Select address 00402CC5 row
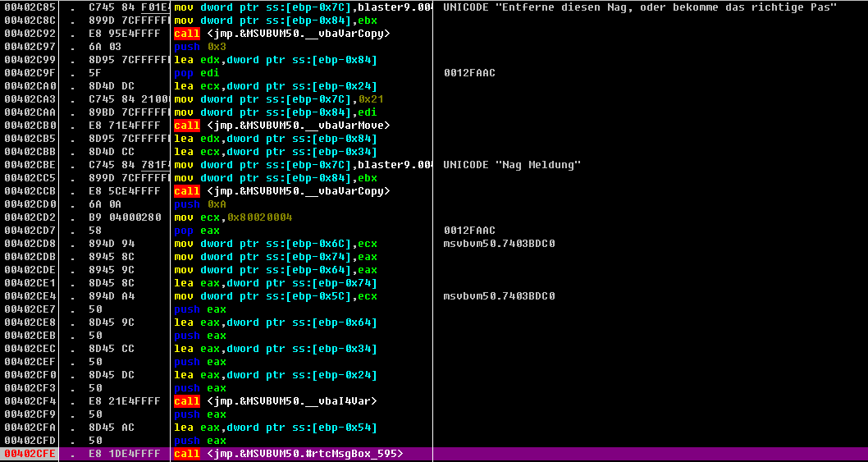Viewport: 868px width, 462px height. point(434,178)
